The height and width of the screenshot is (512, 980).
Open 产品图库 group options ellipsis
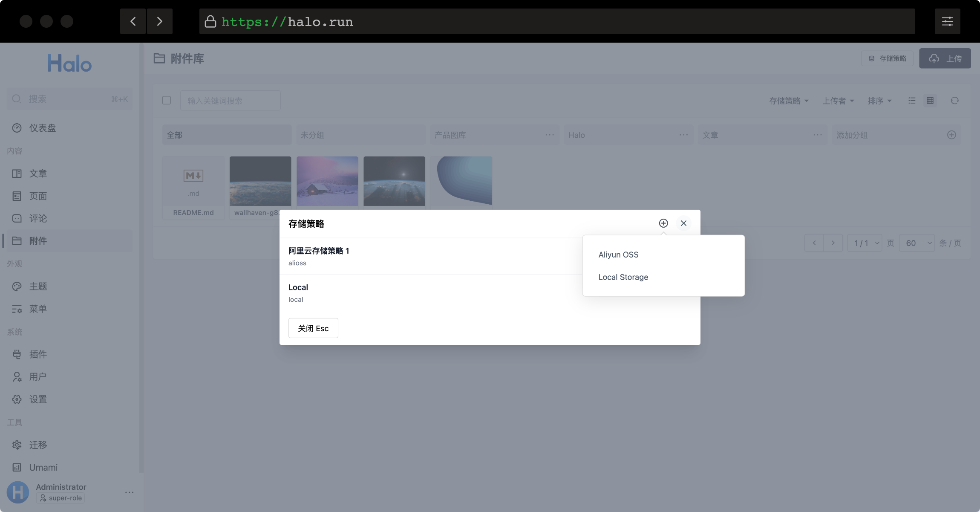(550, 135)
